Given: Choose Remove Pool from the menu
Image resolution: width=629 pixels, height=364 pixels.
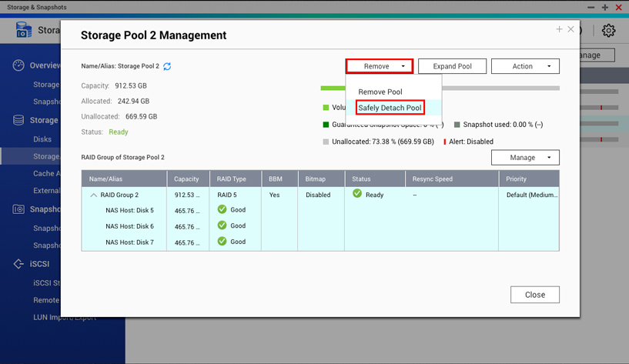Looking at the screenshot, I should (x=380, y=92).
